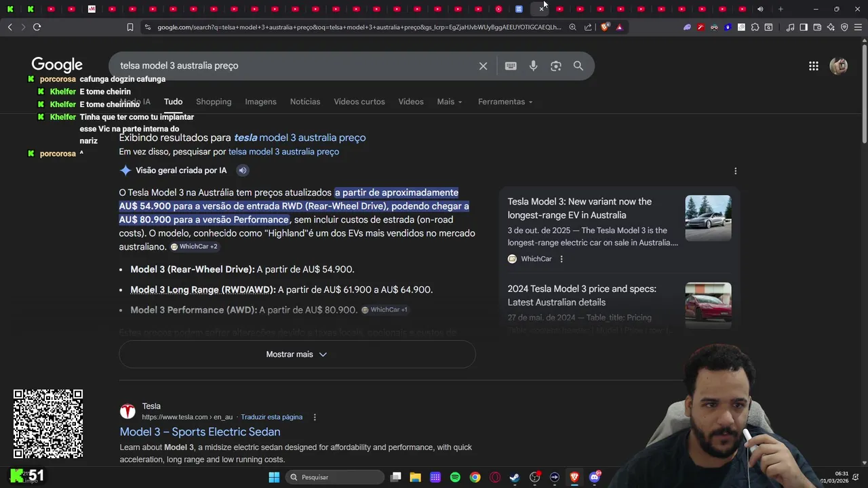
Task: Open Brave Shields lion icon
Action: click(x=605, y=27)
